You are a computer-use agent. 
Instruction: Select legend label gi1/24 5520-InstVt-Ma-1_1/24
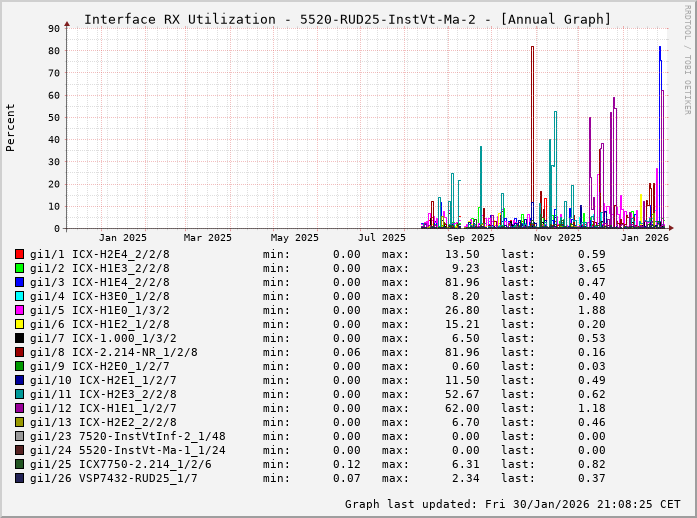coord(128,450)
